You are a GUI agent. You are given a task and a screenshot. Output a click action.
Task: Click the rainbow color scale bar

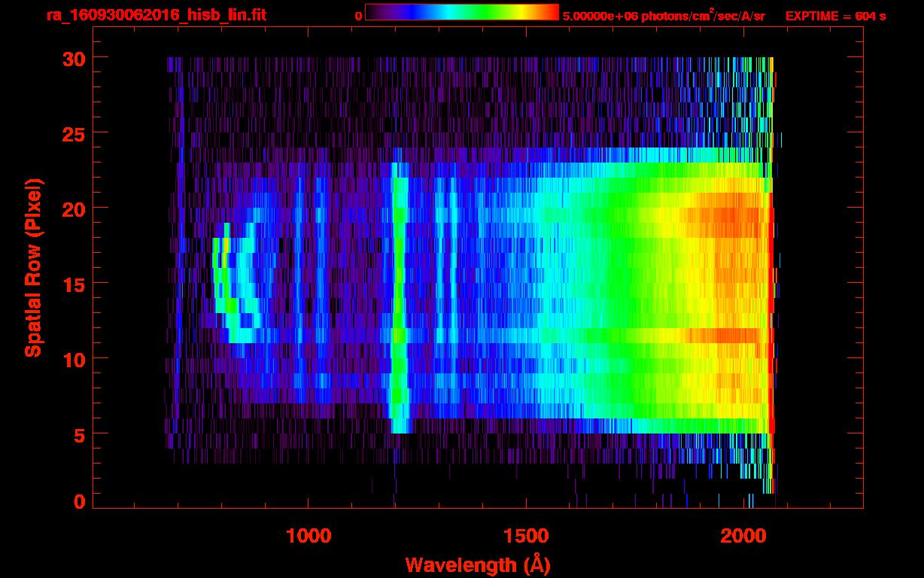click(x=462, y=12)
